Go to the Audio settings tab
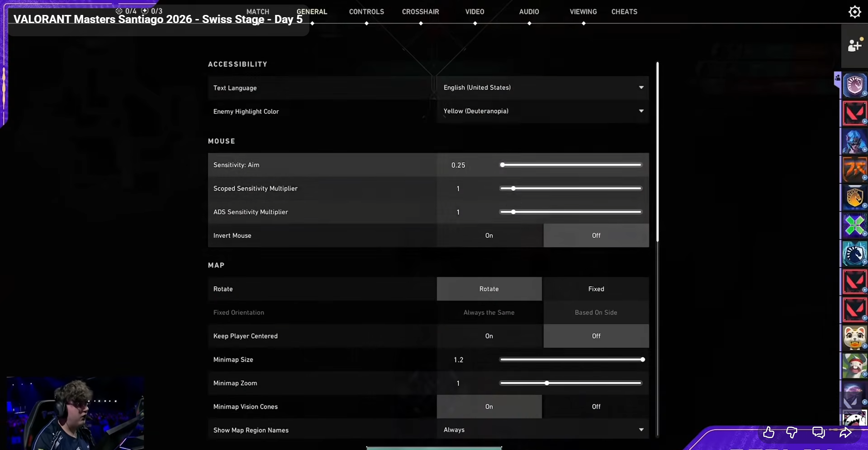 [x=529, y=12]
